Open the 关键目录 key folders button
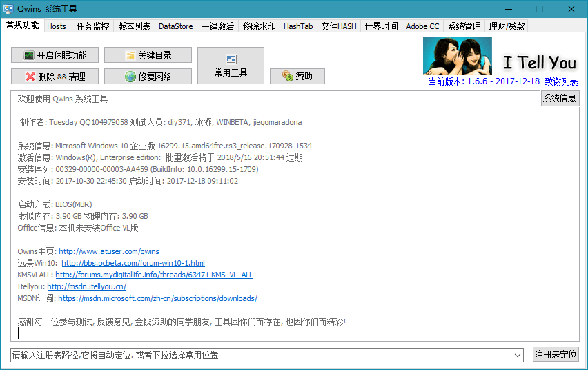The image size is (588, 370). [148, 55]
